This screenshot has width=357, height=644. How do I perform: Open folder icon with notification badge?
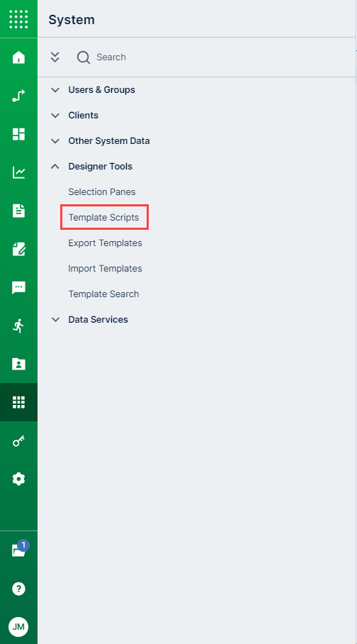20,550
